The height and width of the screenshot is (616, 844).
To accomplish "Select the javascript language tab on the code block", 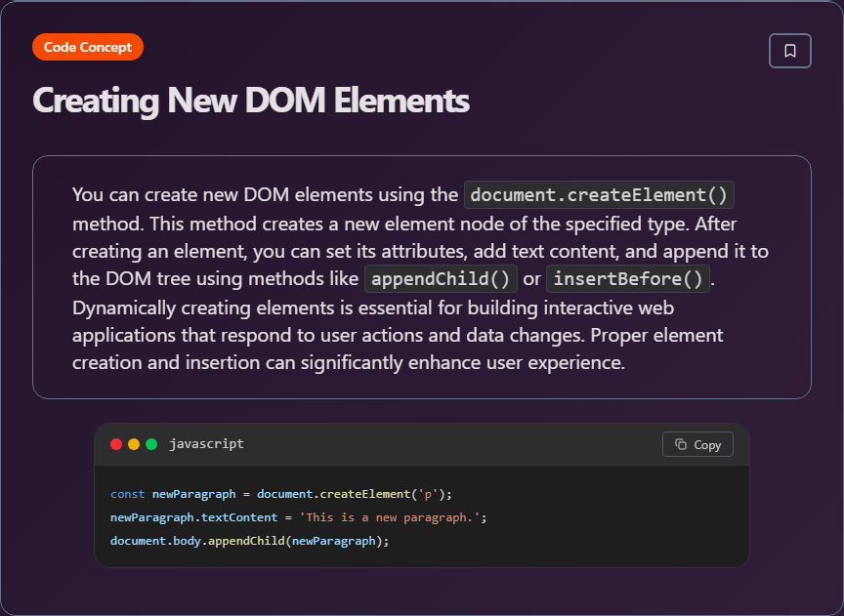I will pos(206,443).
